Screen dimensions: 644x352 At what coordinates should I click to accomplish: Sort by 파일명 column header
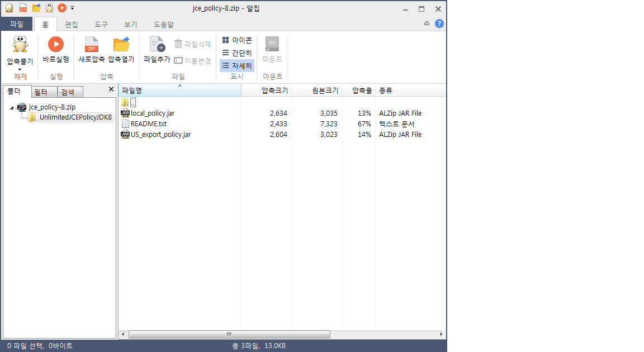pos(180,91)
